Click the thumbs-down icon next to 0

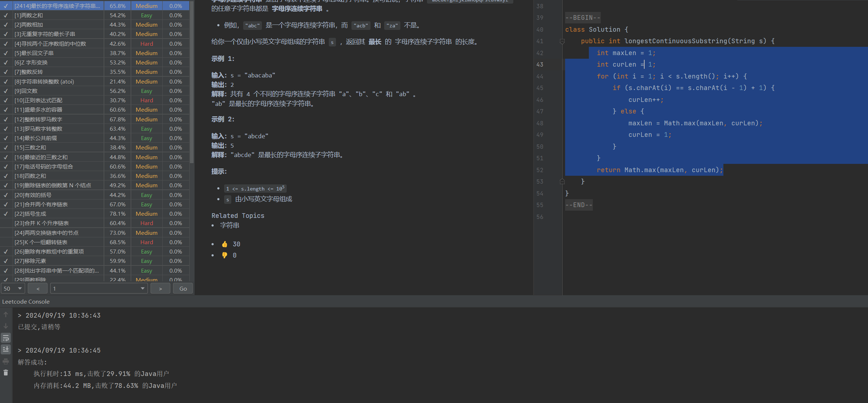tap(224, 255)
